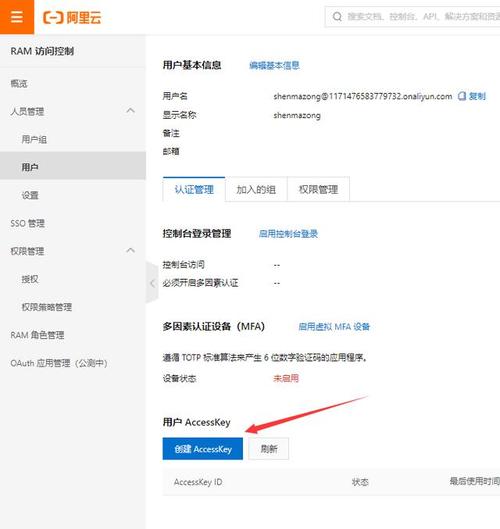This screenshot has width=500, height=529.
Task: Open 授权 in the sidebar
Action: click(30, 279)
